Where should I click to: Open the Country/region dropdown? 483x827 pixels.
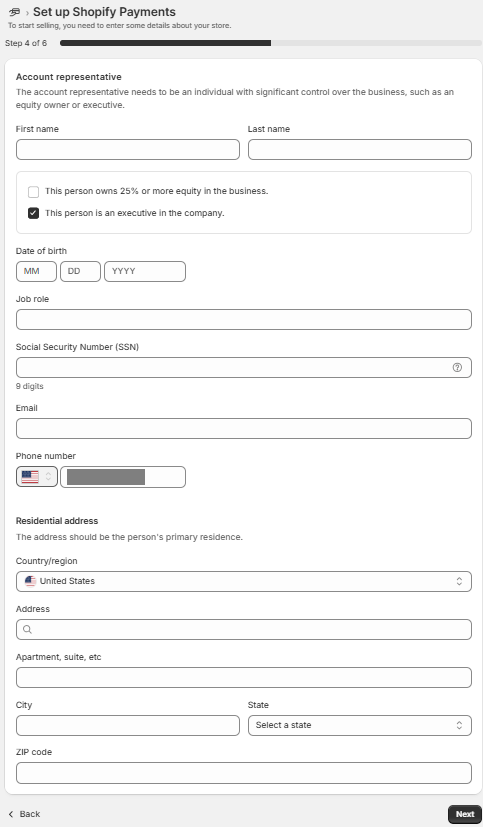pyautogui.click(x=244, y=581)
